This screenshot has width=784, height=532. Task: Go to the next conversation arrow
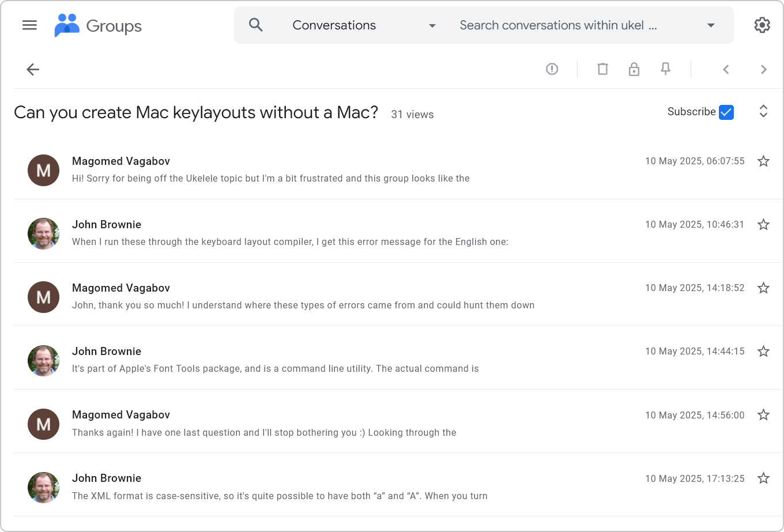(764, 70)
